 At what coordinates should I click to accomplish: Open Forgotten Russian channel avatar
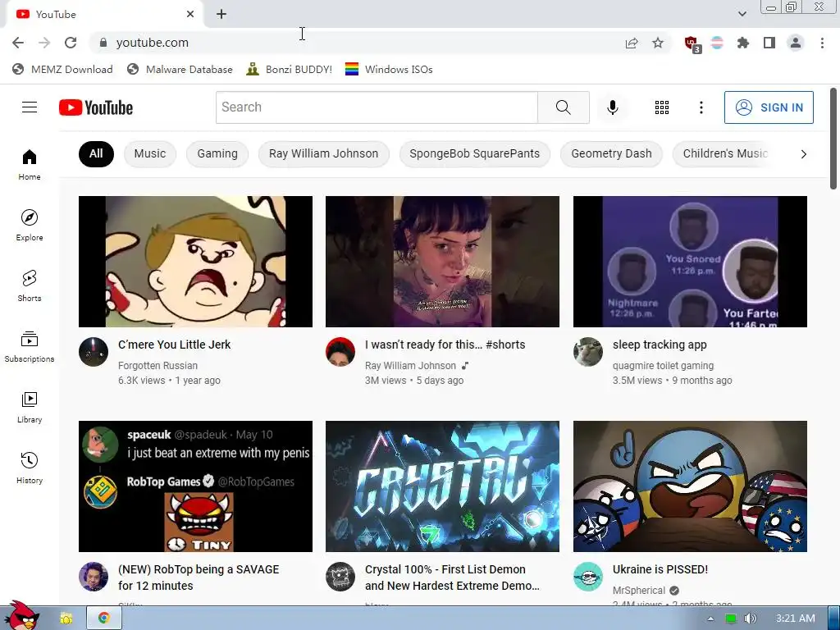(94, 351)
